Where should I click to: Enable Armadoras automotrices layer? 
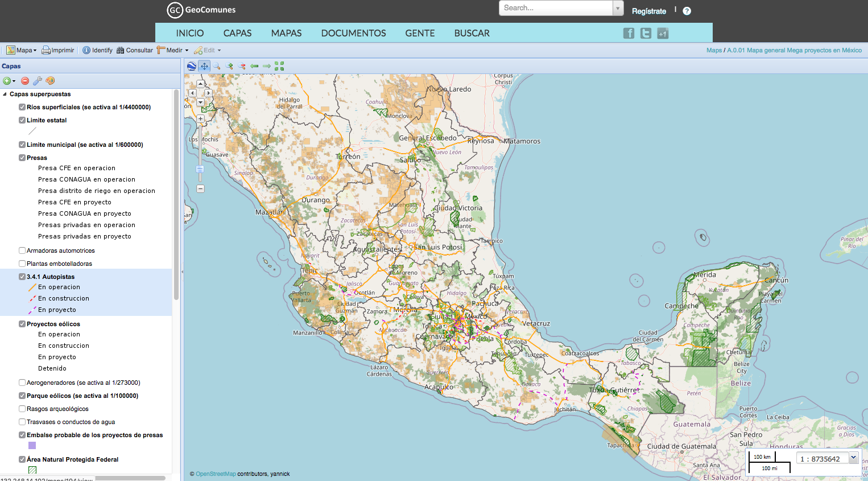click(22, 250)
